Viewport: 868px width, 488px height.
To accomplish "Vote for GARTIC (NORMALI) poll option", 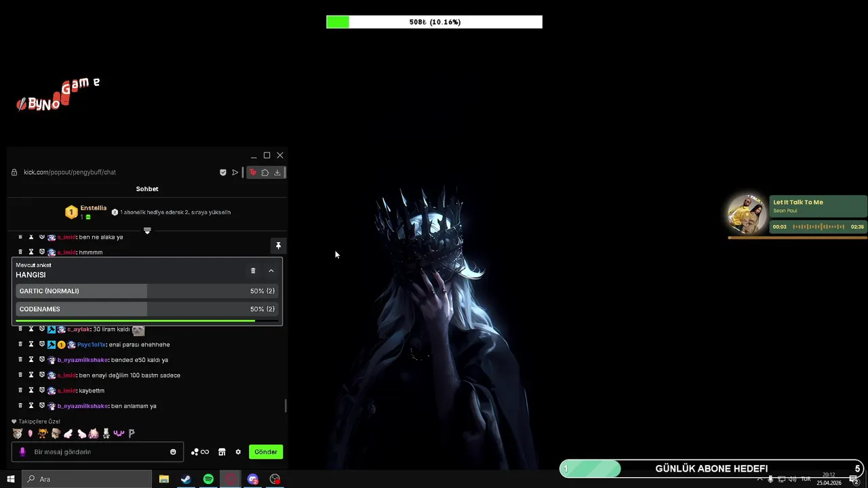I will 147,291.
